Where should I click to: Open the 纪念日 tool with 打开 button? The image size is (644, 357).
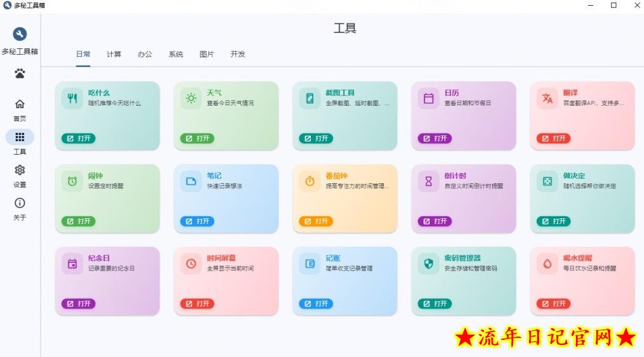[x=78, y=304]
